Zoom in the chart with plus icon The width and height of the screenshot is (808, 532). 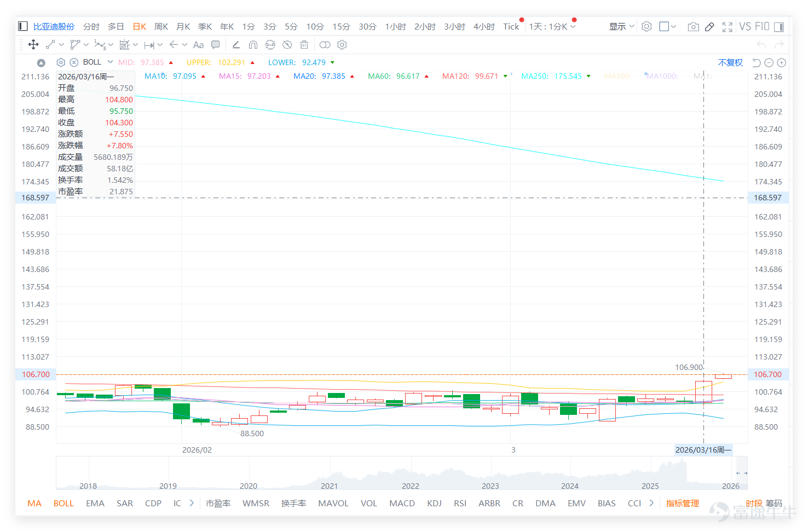pos(782,63)
